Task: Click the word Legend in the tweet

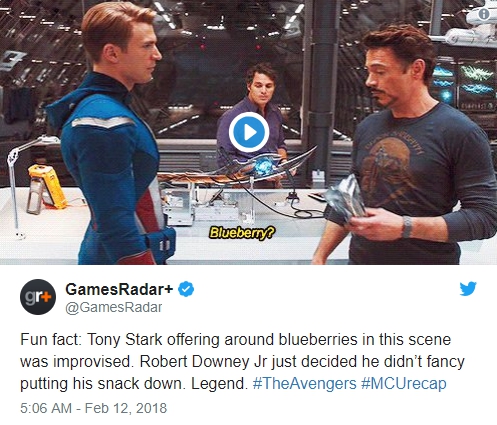Action: [218, 383]
